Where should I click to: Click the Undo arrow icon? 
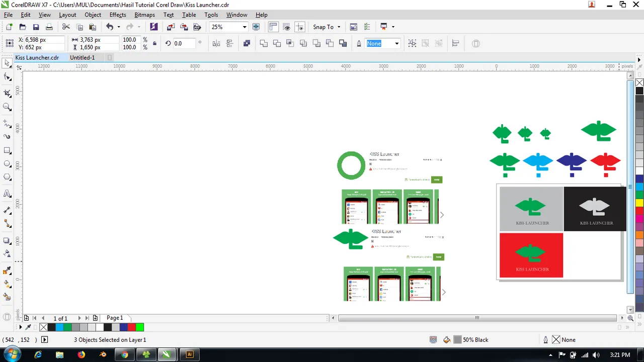click(x=110, y=27)
